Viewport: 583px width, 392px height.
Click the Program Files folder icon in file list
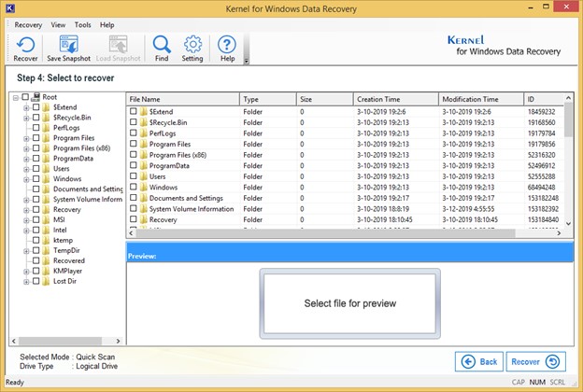point(144,144)
